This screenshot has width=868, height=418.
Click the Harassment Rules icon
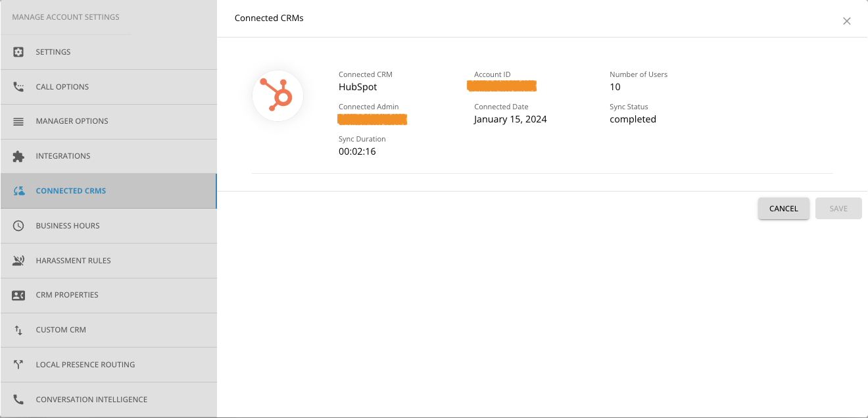18,261
